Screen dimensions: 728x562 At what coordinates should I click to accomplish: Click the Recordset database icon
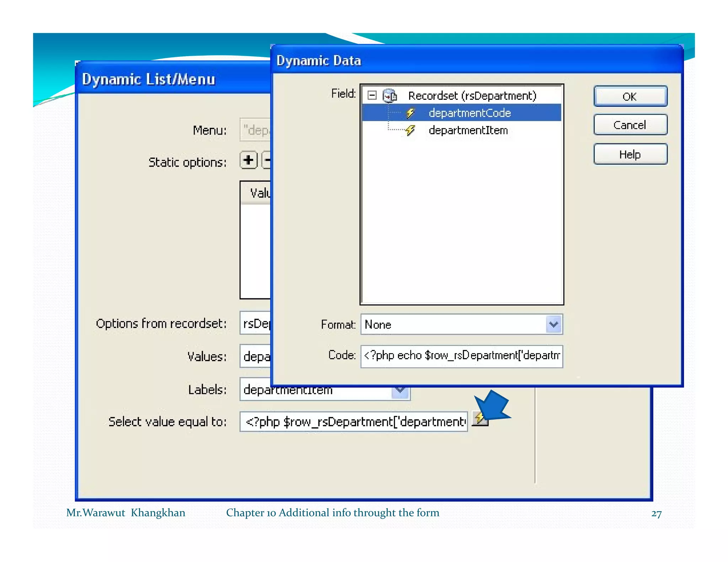click(x=390, y=96)
